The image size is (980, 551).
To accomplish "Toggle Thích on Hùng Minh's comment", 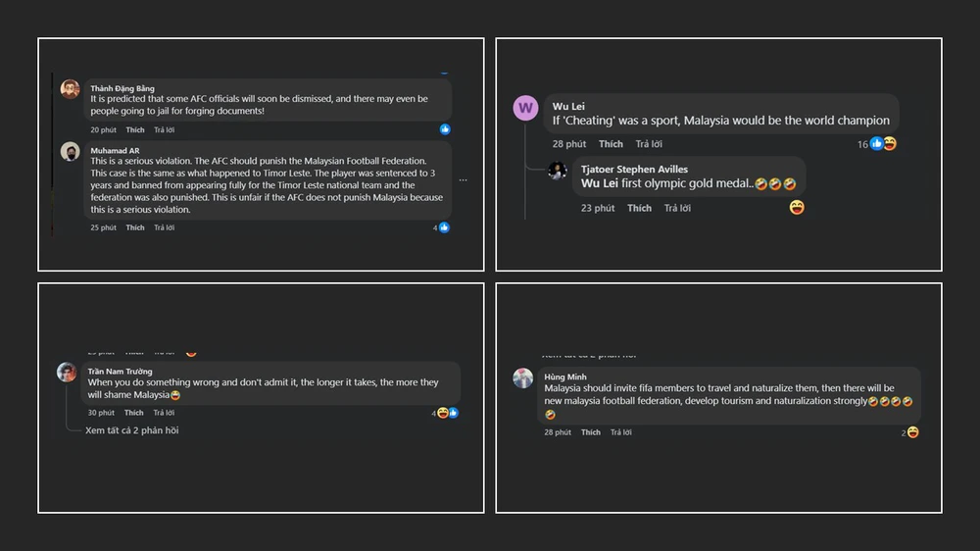I will (591, 432).
